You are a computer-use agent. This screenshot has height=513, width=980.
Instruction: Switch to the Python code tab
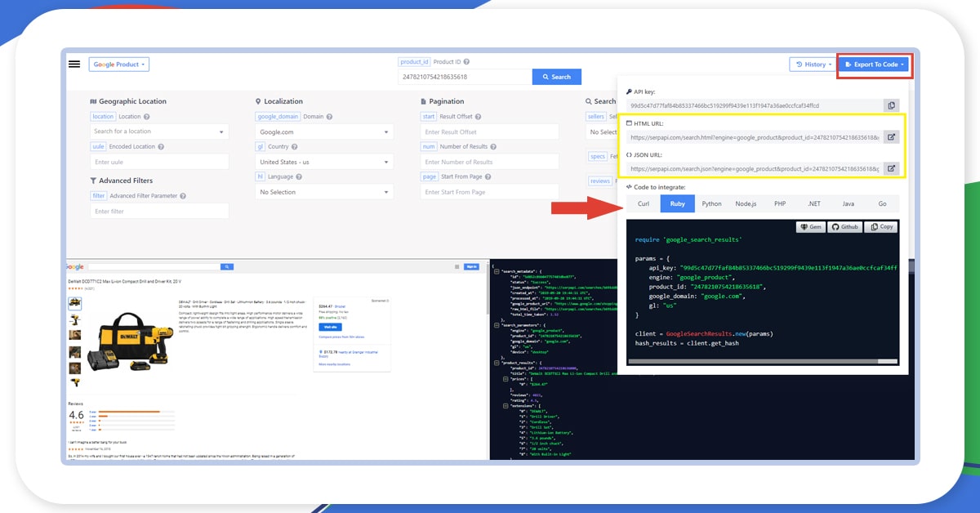(x=711, y=203)
